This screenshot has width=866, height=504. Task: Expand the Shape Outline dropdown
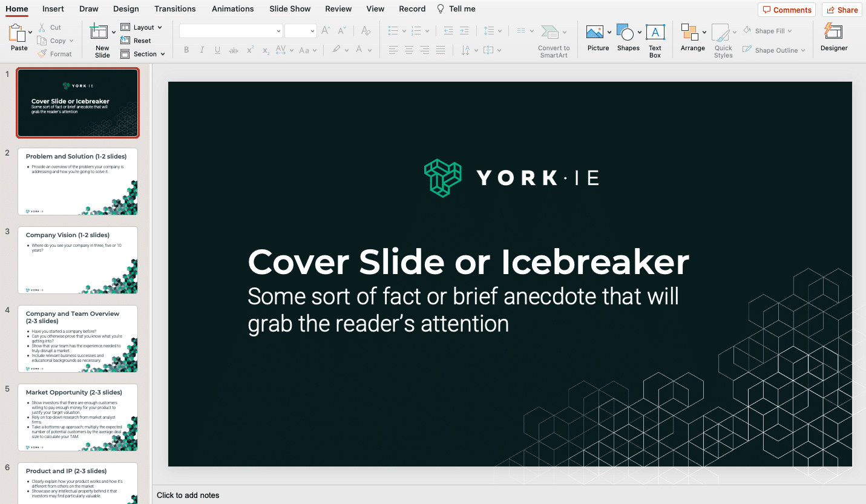click(803, 50)
